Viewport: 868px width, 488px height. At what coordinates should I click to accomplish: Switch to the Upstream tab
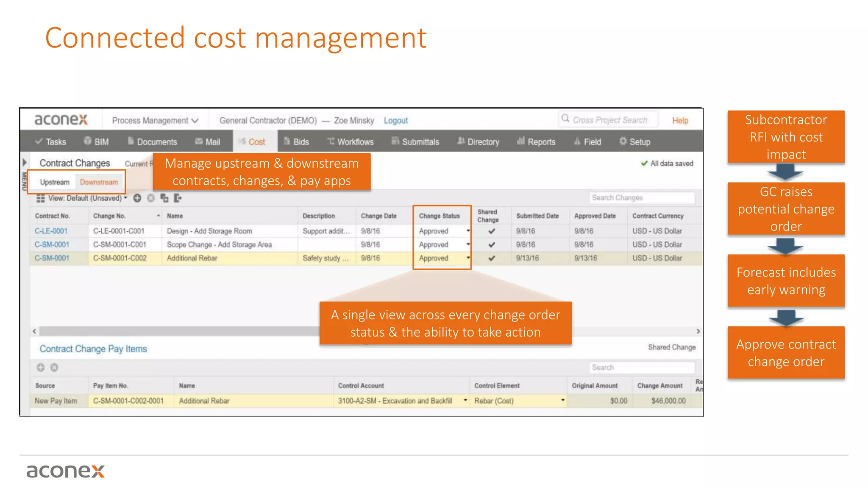55,182
